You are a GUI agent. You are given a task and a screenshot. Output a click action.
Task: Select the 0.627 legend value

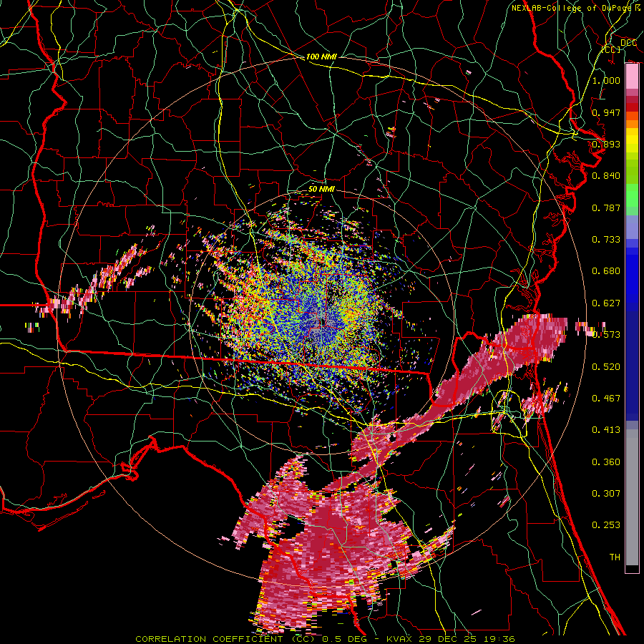point(606,303)
